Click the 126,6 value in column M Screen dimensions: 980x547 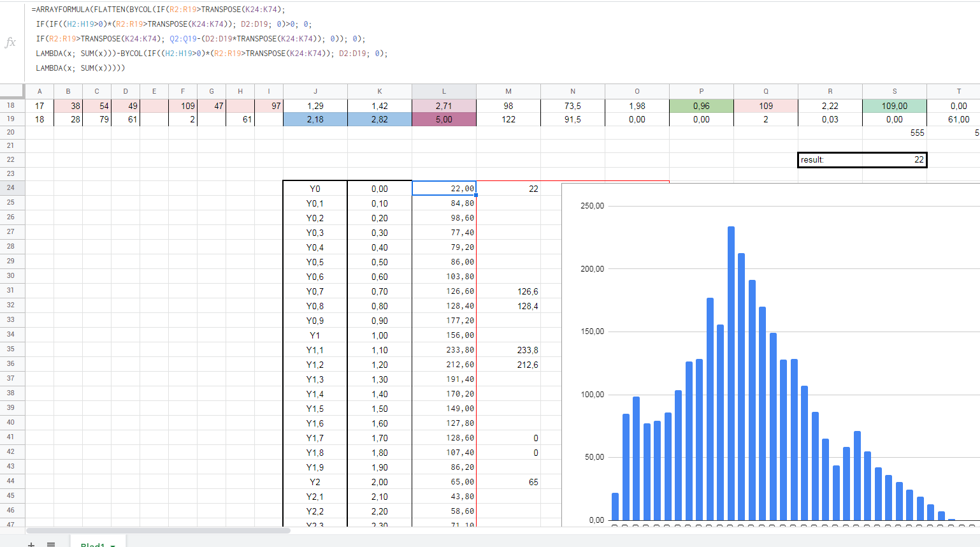coord(508,291)
